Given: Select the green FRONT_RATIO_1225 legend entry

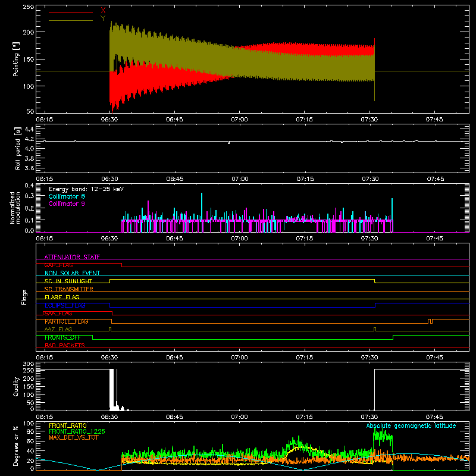Looking at the screenshot, I should tap(77, 431).
